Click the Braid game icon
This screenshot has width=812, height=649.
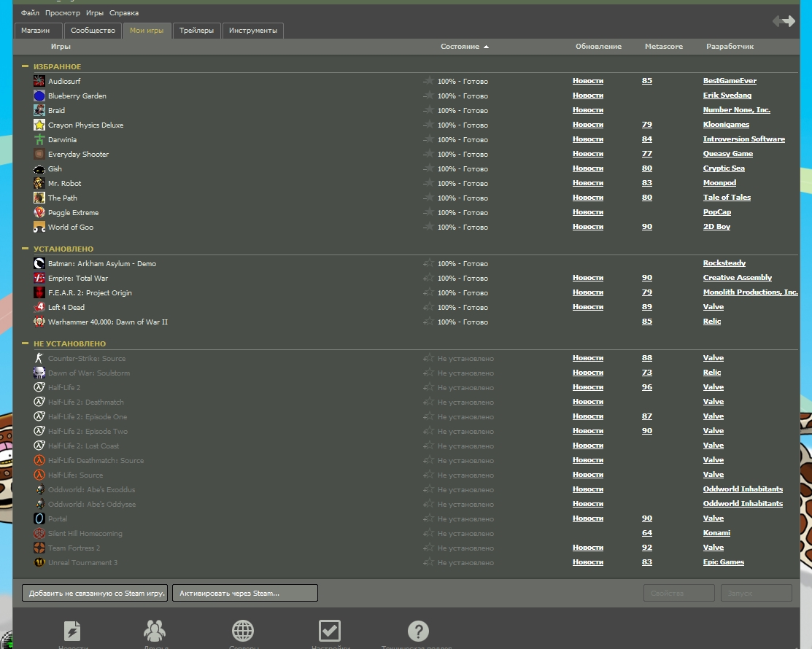(39, 109)
